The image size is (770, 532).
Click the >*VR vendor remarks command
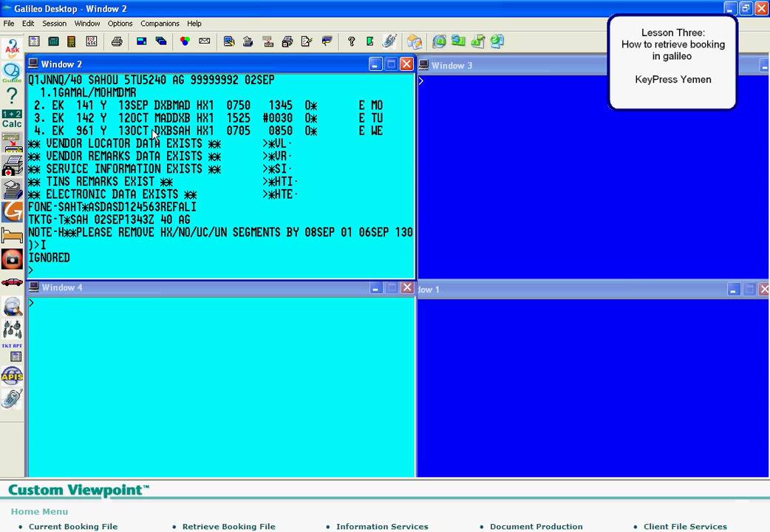click(x=277, y=156)
